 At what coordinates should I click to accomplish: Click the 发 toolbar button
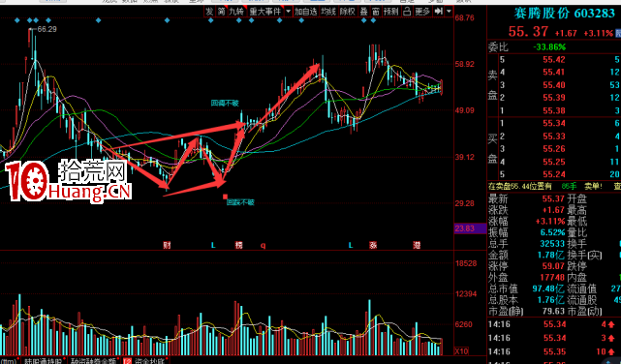pyautogui.click(x=209, y=12)
